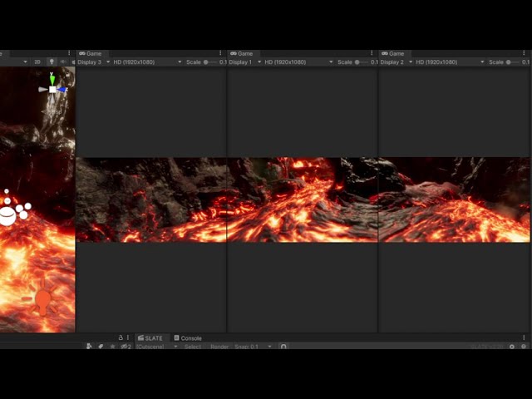Click the blue Z axis on gizmo
The width and height of the screenshot is (532, 399).
(x=62, y=89)
